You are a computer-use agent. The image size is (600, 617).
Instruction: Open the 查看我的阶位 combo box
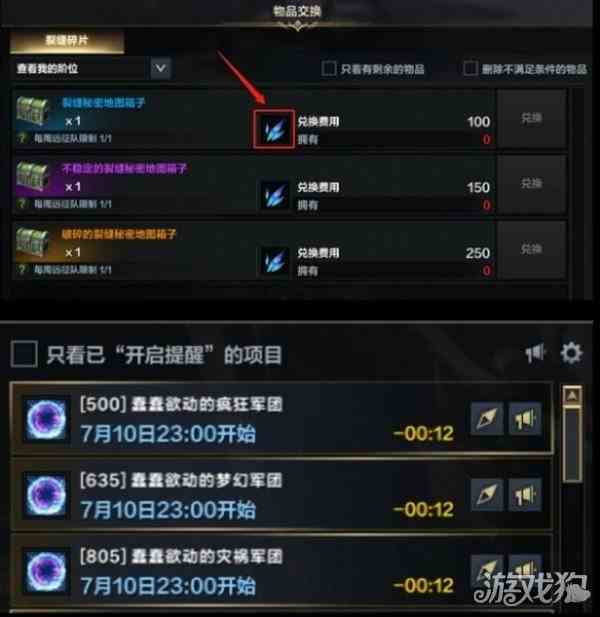93,68
